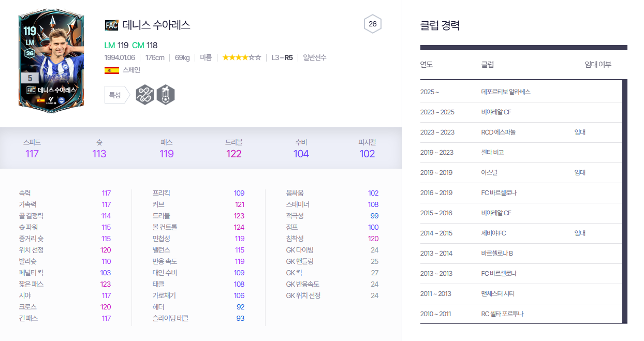Click the 밸런스 stat row
The width and height of the screenshot is (644, 341).
(x=198, y=250)
